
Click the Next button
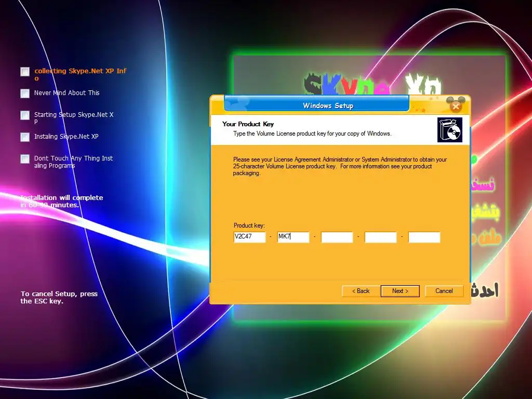tap(400, 291)
